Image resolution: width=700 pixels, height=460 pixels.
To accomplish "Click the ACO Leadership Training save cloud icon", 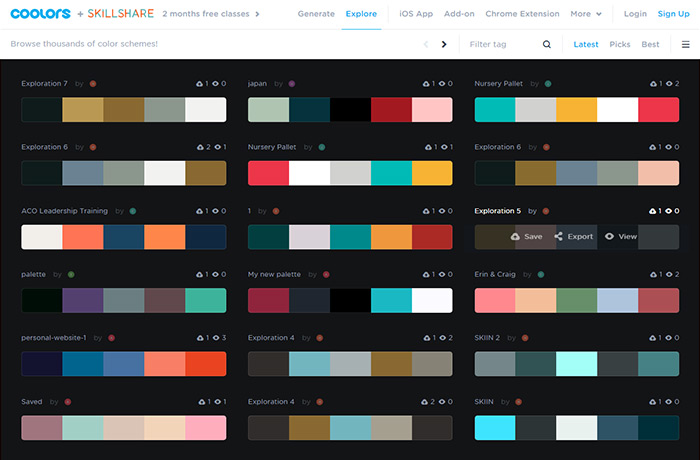I will [200, 211].
